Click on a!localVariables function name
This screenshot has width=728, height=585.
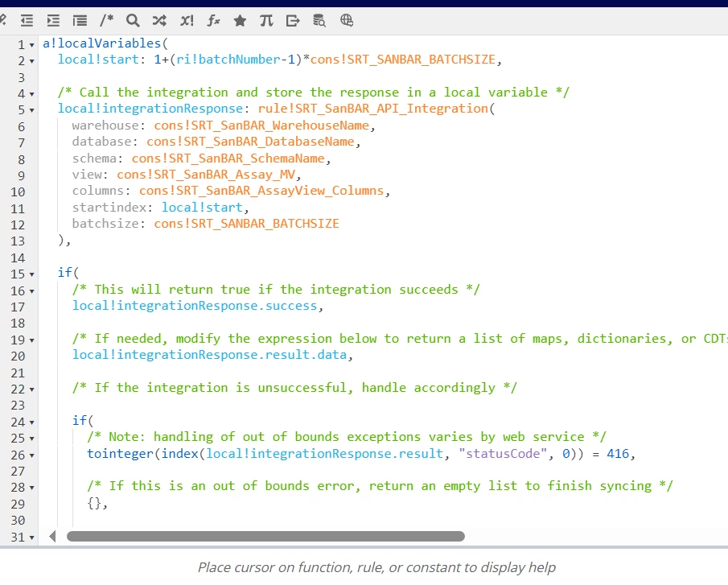101,43
